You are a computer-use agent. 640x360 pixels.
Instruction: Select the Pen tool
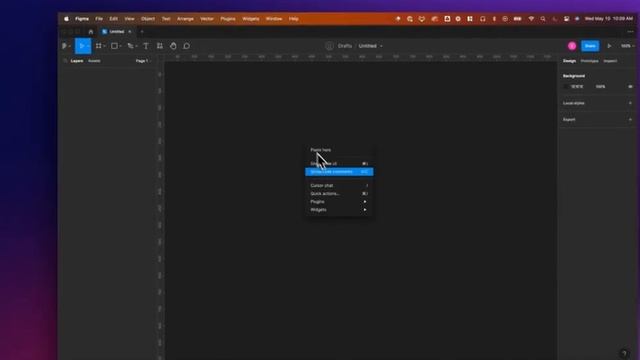(130, 46)
